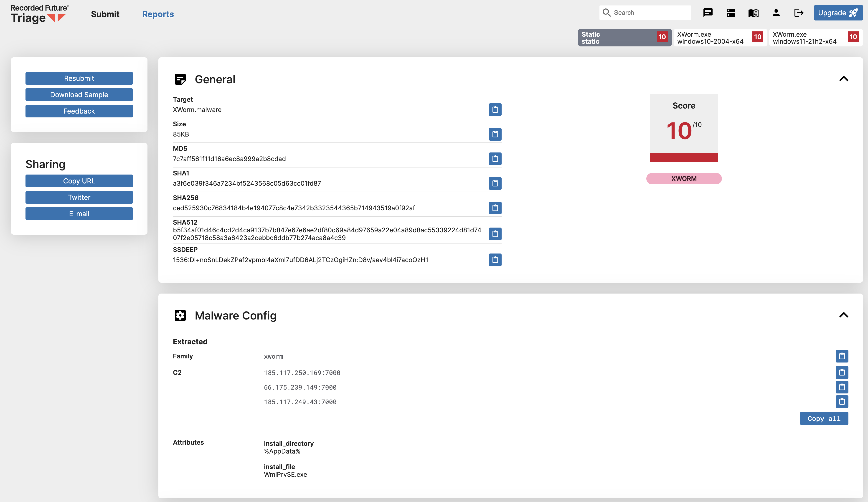Open the server storage icon in header
868x502 pixels.
point(731,13)
